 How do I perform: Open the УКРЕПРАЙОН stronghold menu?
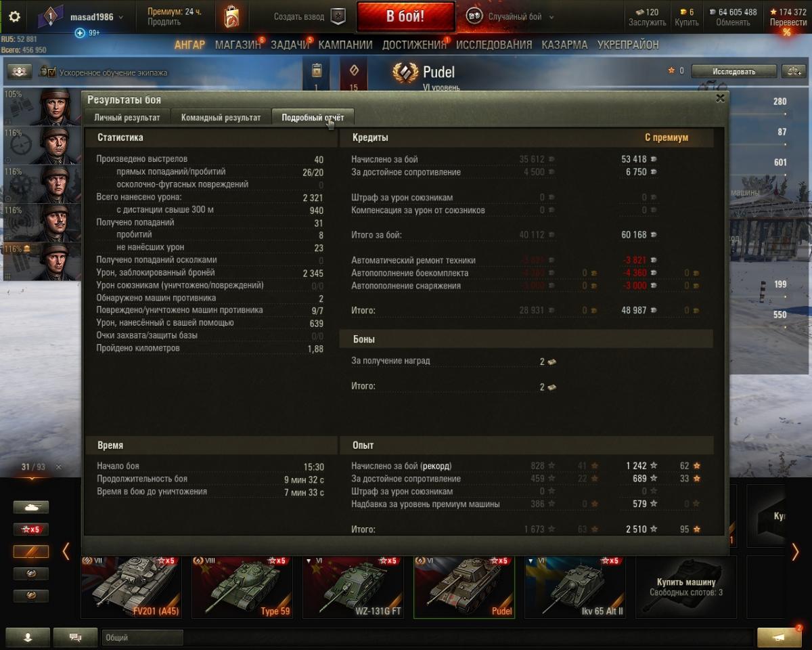pyautogui.click(x=628, y=45)
